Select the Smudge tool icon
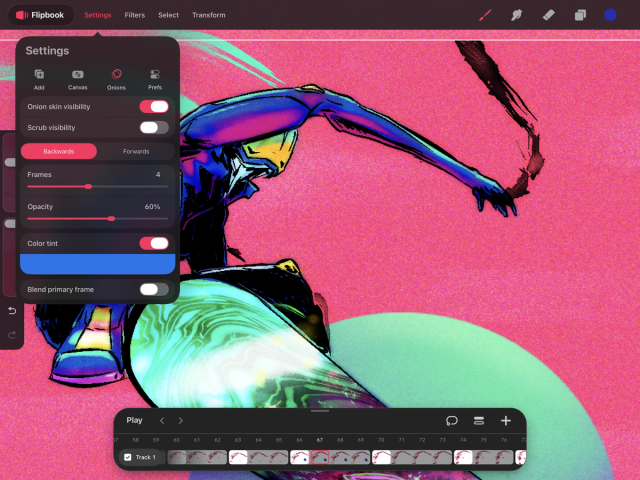The width and height of the screenshot is (640, 480). click(x=516, y=15)
